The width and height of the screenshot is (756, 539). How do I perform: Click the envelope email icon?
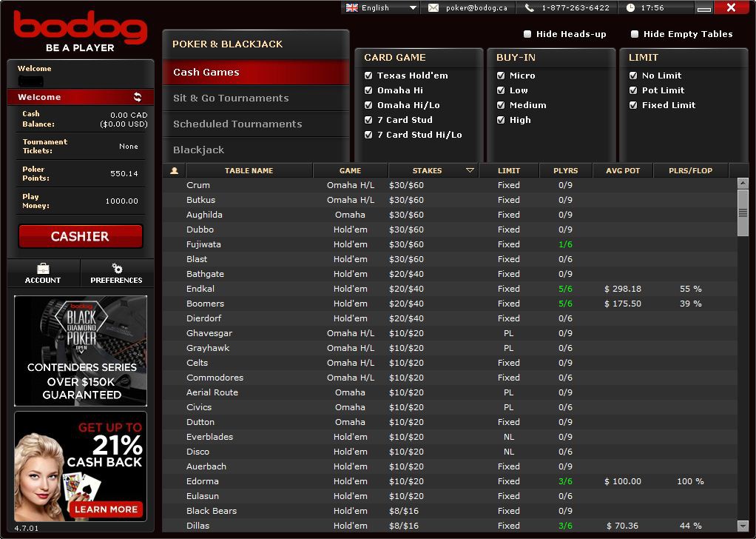pos(433,8)
